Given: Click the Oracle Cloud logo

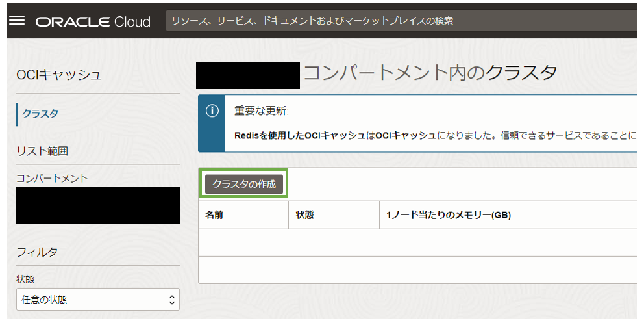Looking at the screenshot, I should click(x=93, y=21).
